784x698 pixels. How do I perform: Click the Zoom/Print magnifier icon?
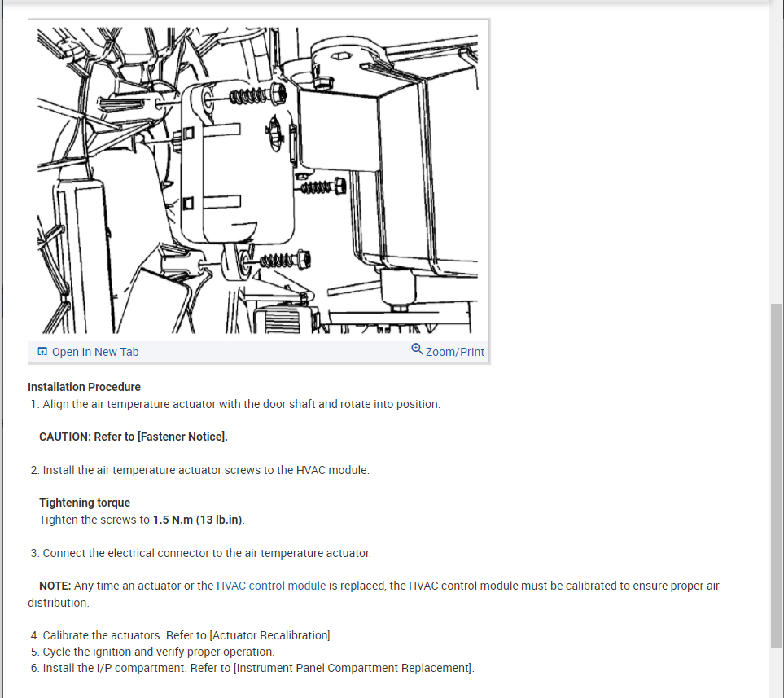click(x=417, y=349)
